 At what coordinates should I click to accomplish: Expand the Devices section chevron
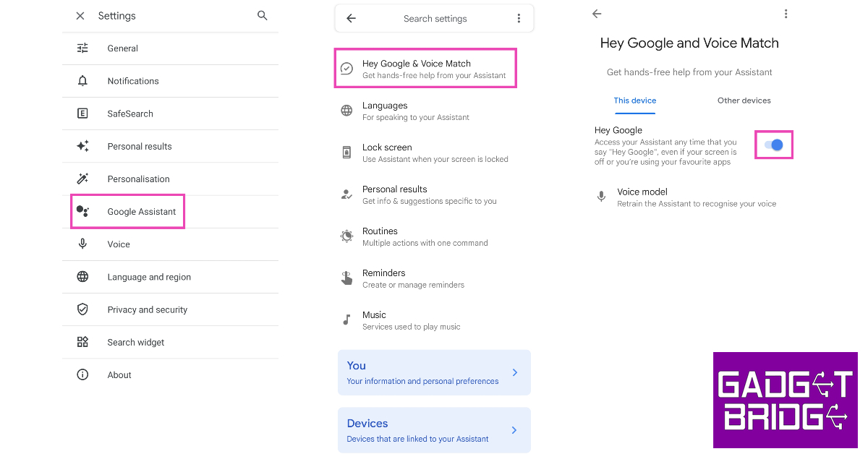point(515,430)
